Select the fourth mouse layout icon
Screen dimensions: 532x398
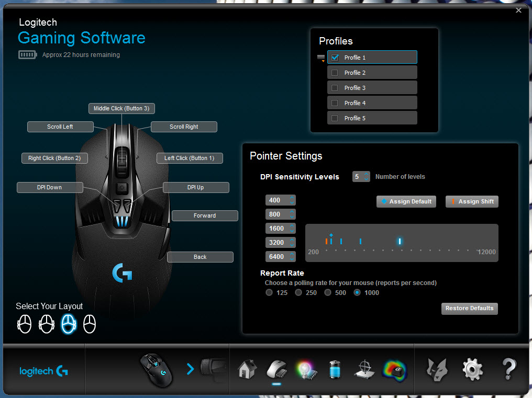[90, 324]
